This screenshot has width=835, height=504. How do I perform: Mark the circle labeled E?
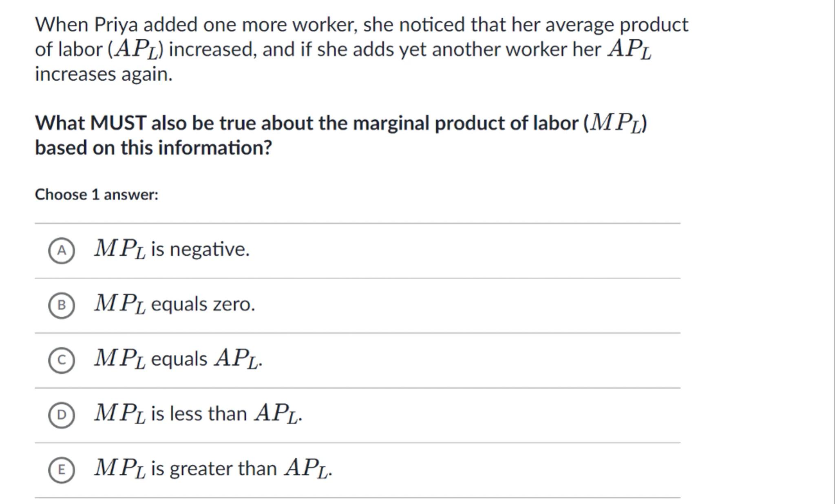[x=62, y=469]
